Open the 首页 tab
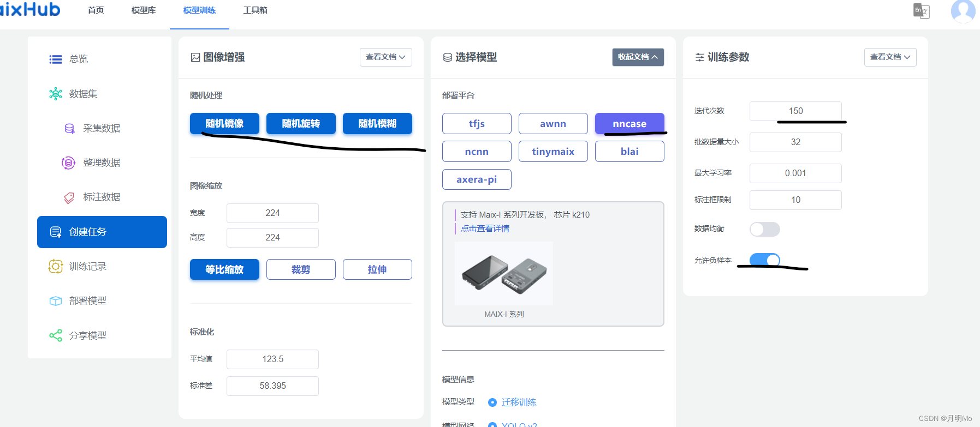This screenshot has height=427, width=980. (x=96, y=10)
